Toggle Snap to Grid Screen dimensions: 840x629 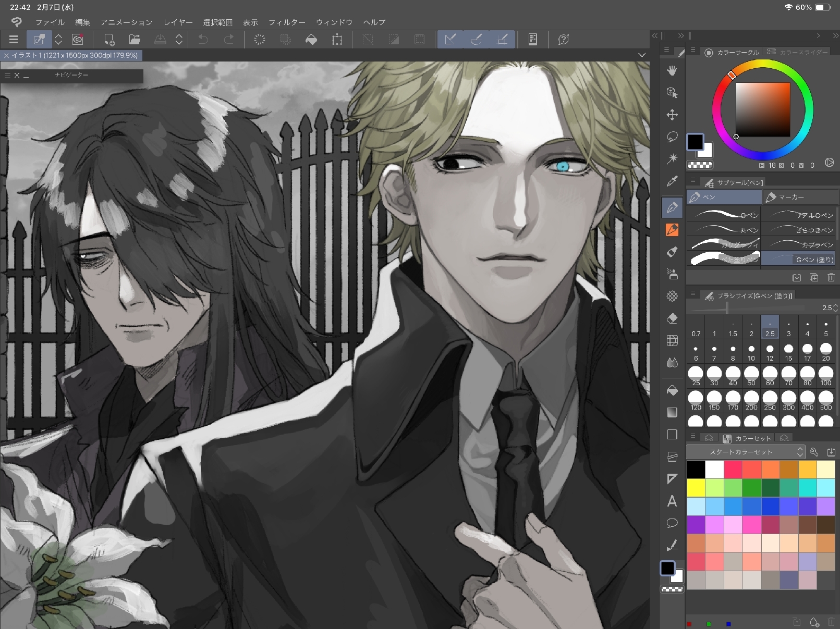503,40
